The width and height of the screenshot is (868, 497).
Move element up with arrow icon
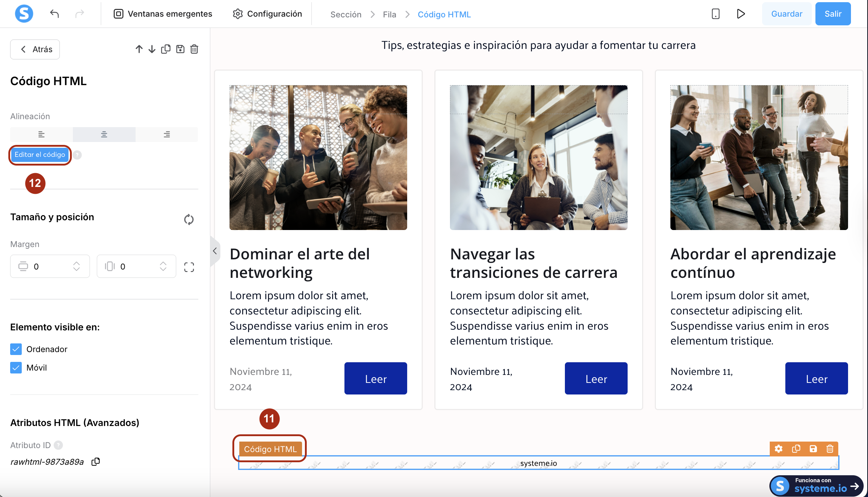(x=139, y=49)
